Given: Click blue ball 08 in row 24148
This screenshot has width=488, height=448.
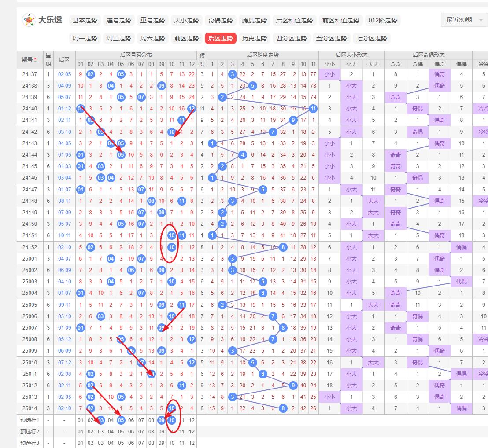Looking at the screenshot, I should (151, 201).
